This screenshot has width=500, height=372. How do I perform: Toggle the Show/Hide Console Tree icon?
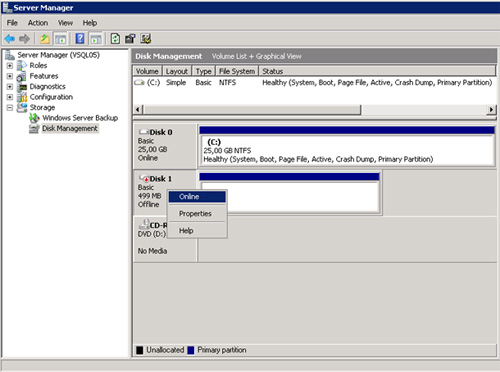[61, 39]
